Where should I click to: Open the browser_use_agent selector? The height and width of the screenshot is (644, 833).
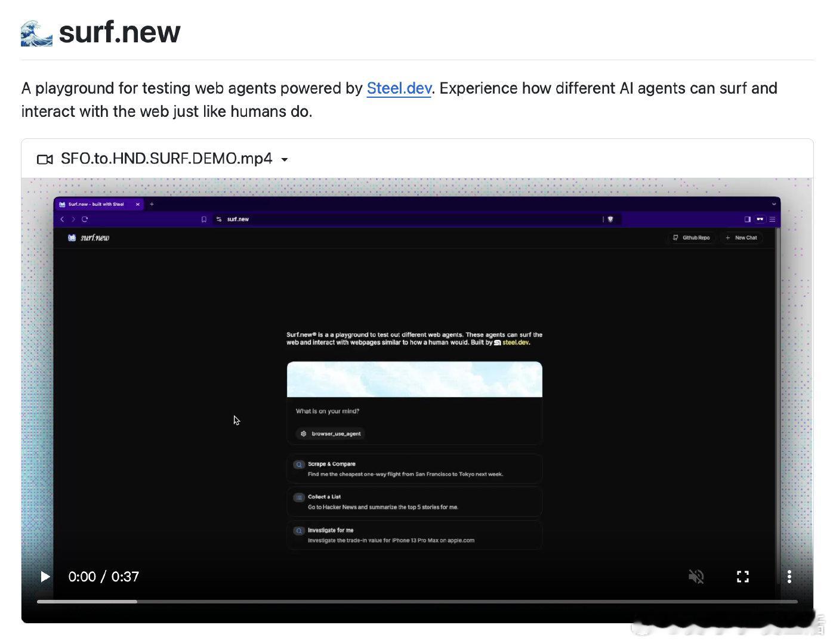pos(331,434)
